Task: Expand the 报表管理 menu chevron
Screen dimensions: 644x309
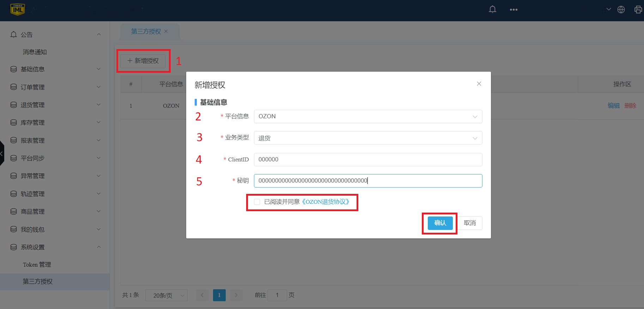Action: pos(99,140)
